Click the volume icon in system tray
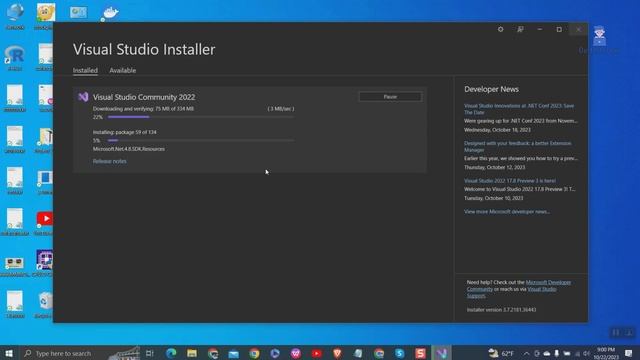Image resolution: width=640 pixels, height=360 pixels. click(587, 353)
